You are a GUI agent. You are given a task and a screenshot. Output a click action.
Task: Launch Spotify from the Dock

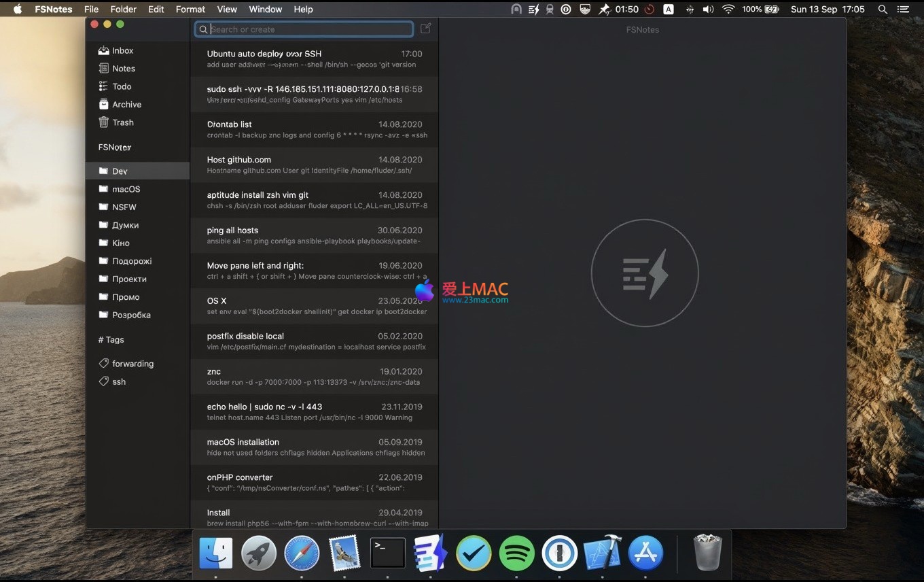point(516,553)
